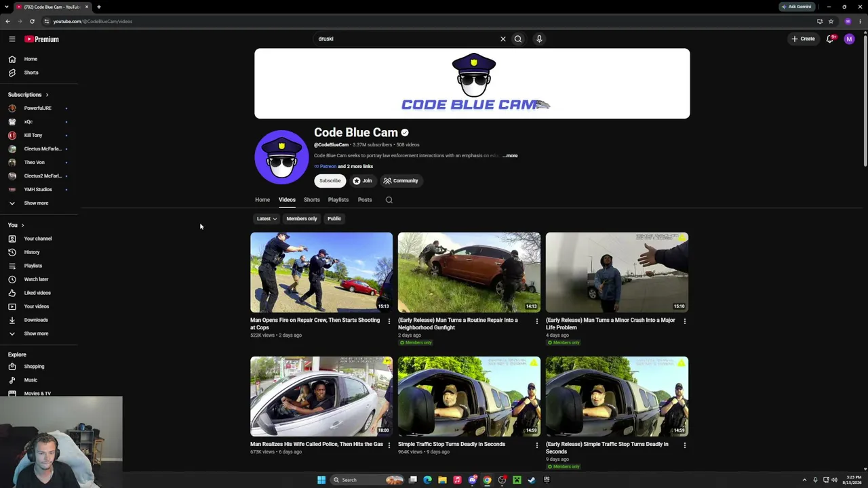Expand the channel description with more
Screen dimensions: 868x488
511,156
